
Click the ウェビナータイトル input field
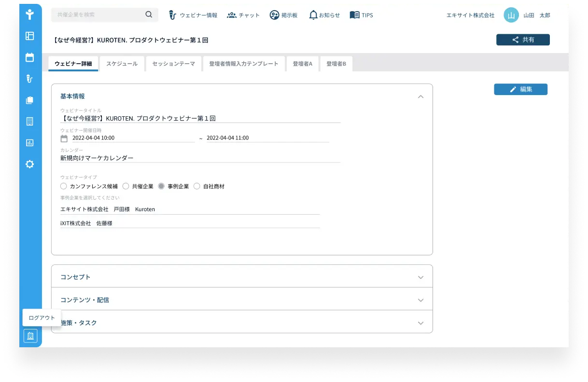[x=200, y=118]
